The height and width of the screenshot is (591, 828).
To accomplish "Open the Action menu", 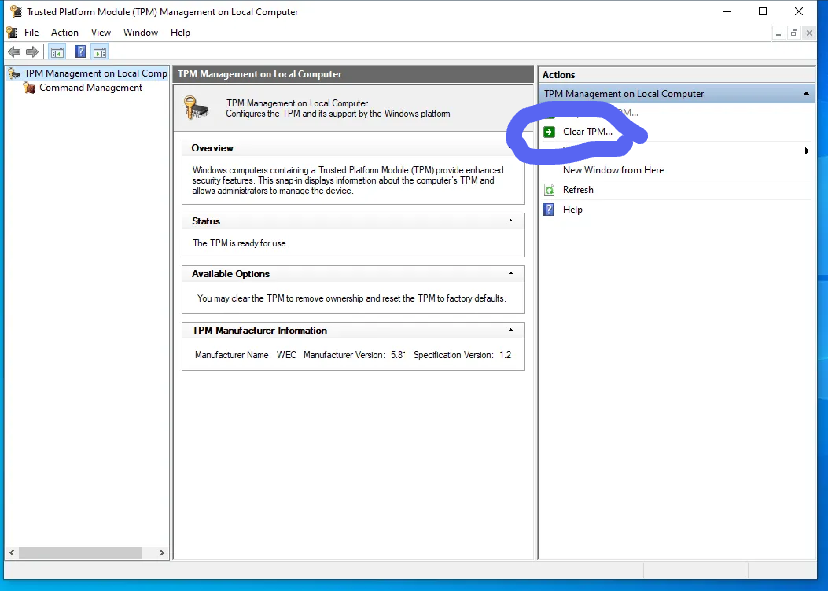I will (x=64, y=32).
